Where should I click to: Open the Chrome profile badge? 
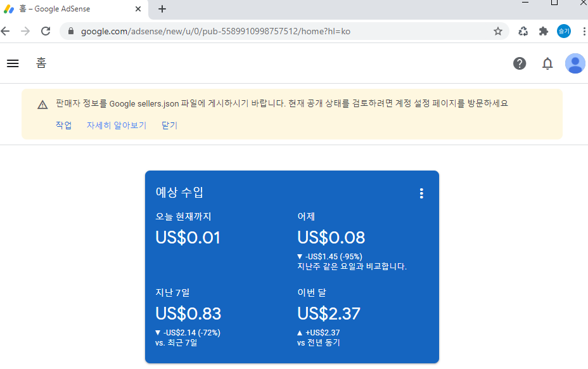pos(564,31)
